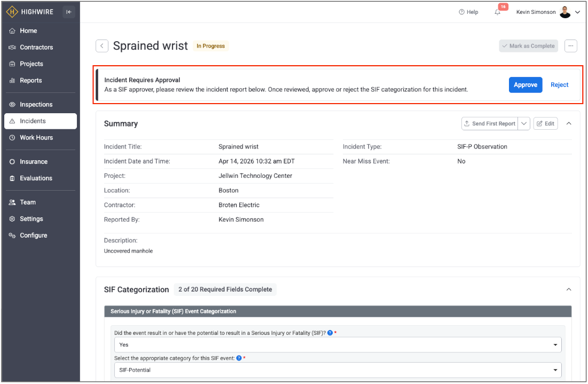
Task: Approve the SIF categorization
Action: coord(525,85)
